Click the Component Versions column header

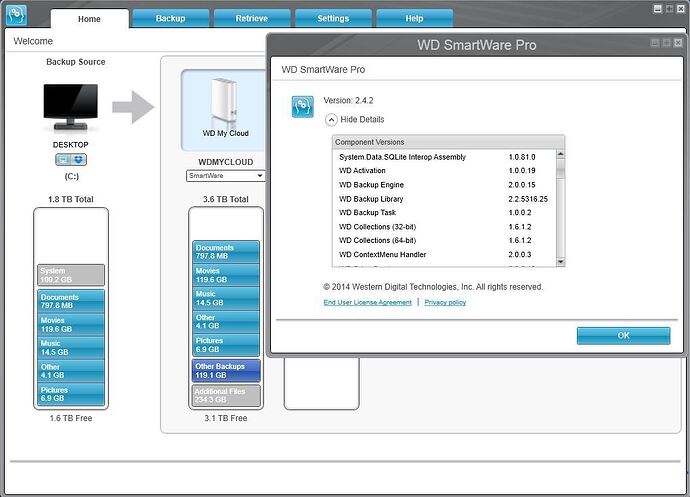point(448,142)
